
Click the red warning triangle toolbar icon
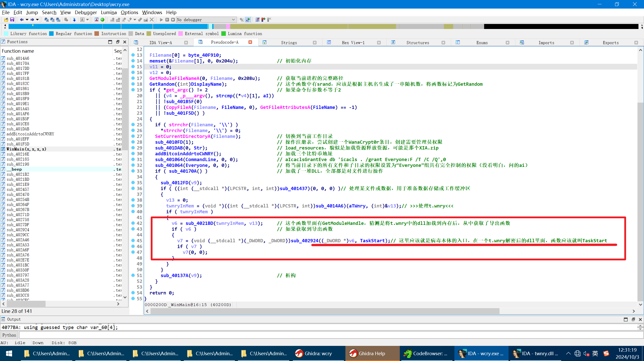pos(96,20)
